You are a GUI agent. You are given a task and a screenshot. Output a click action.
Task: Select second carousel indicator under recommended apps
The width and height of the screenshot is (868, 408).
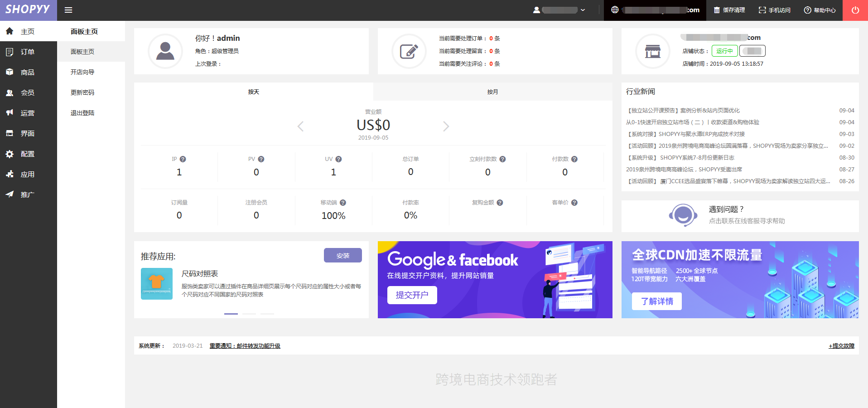(x=249, y=314)
